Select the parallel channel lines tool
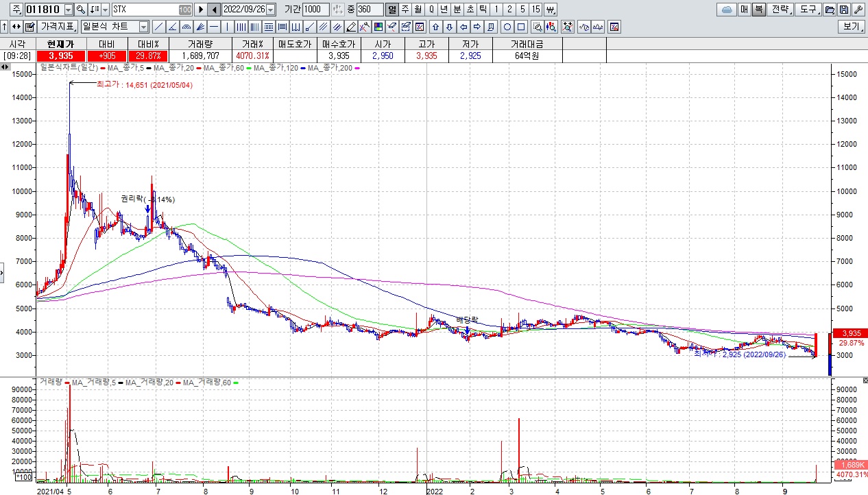 coord(322,27)
